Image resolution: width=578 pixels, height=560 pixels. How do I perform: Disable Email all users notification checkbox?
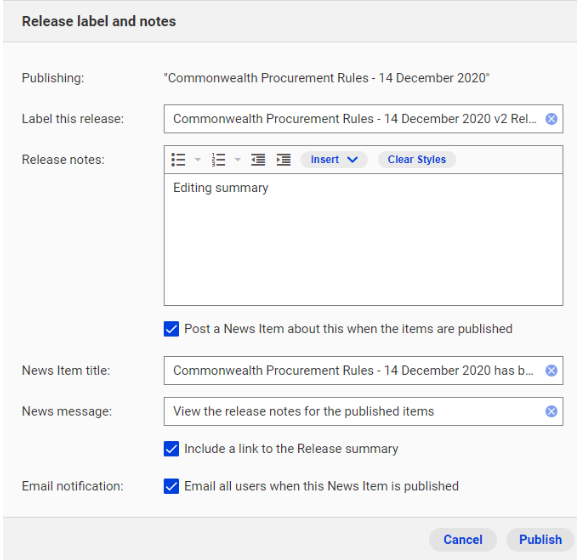[171, 486]
